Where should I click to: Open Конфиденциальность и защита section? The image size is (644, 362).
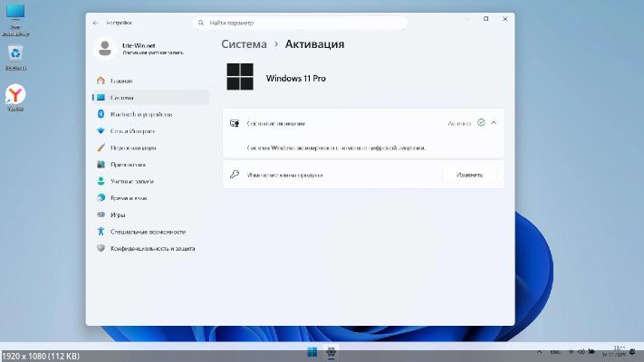click(152, 248)
